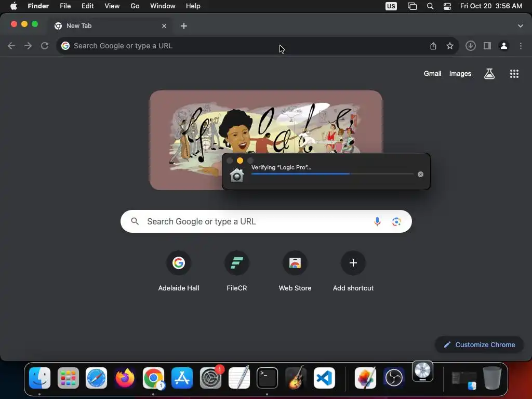Click the Stage Manager menu bar icon
Image resolution: width=532 pixels, height=399 pixels.
(412, 6)
